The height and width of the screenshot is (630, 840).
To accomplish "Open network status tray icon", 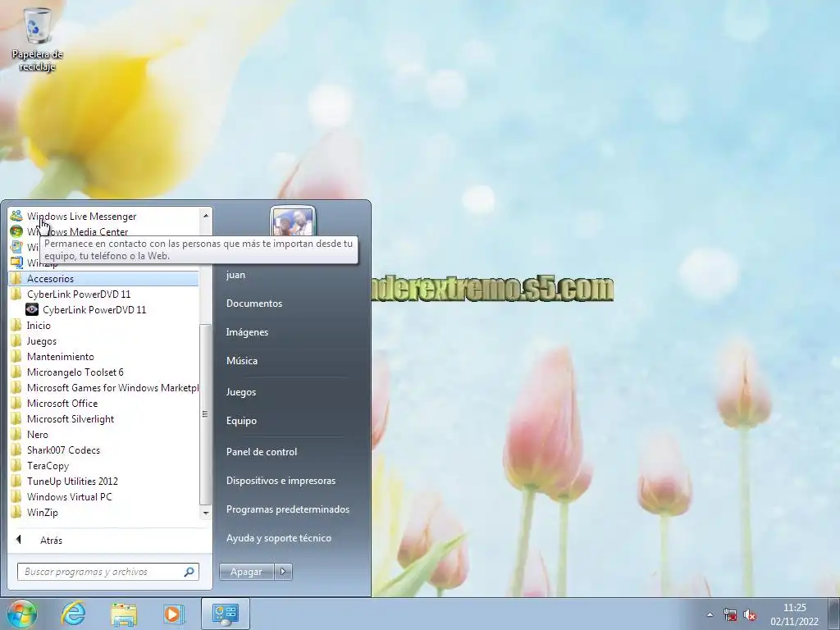I will coord(729,614).
